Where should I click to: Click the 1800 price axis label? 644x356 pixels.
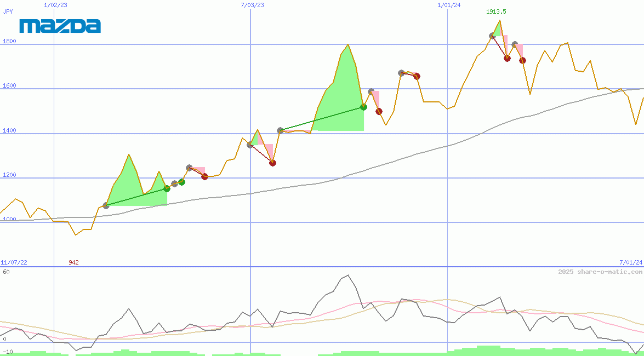click(9, 41)
